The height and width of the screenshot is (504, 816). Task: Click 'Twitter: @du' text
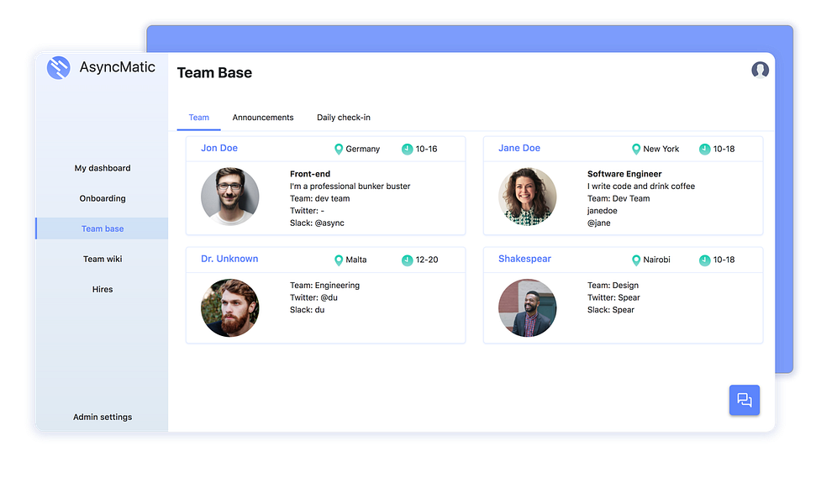tap(313, 297)
